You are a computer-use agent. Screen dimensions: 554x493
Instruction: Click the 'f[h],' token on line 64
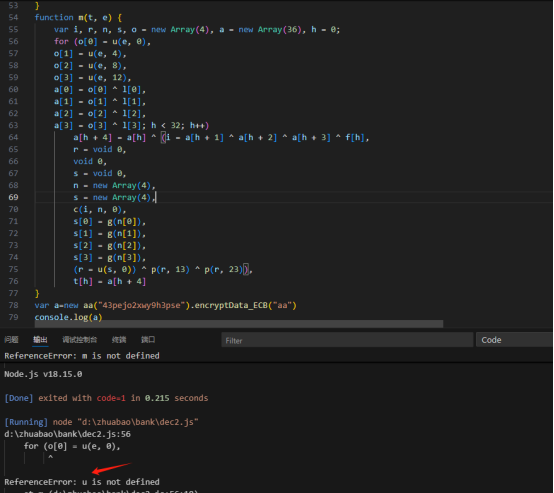(357, 137)
